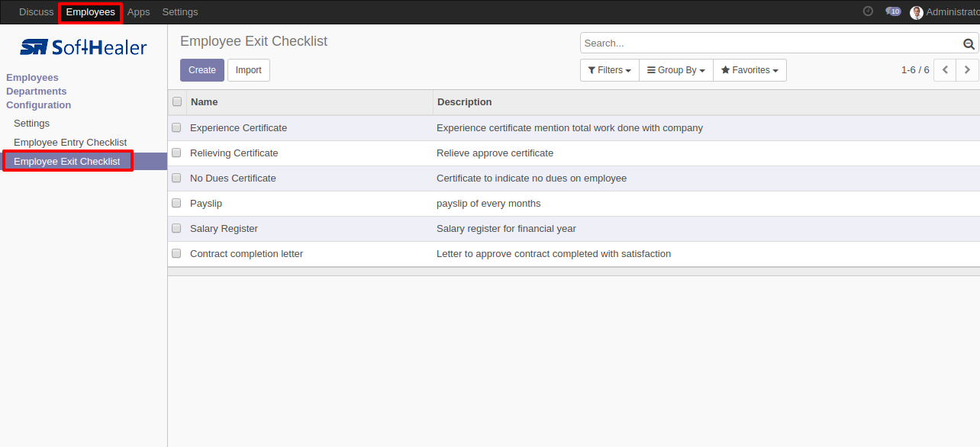Tick the Payslip row checkbox
This screenshot has height=447, width=980.
[176, 204]
